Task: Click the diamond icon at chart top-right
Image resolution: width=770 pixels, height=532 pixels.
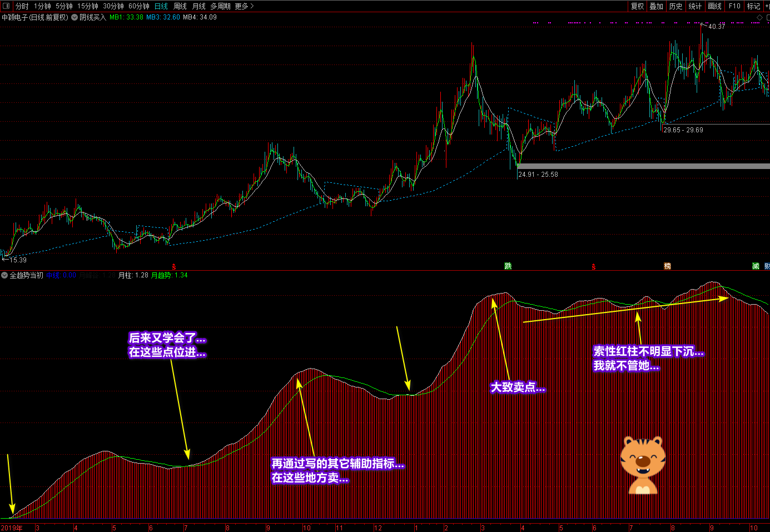Action: (760, 18)
